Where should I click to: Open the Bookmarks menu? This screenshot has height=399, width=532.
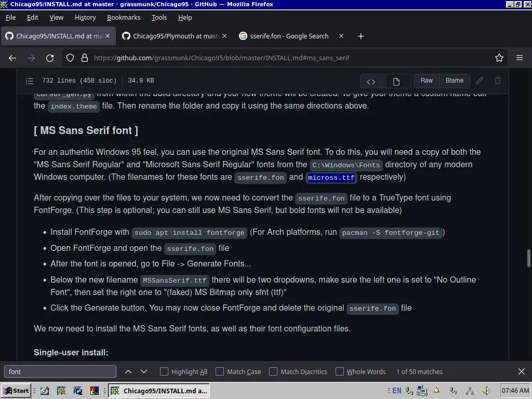click(x=124, y=17)
